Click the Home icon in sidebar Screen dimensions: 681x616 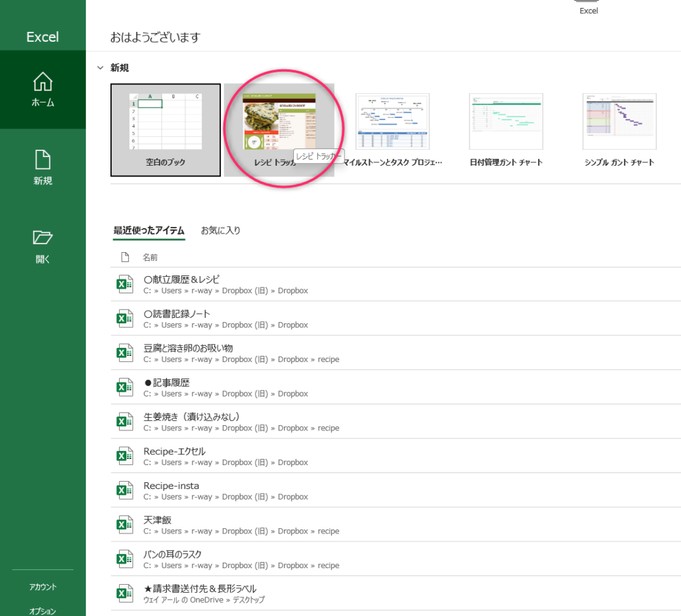pos(43,82)
